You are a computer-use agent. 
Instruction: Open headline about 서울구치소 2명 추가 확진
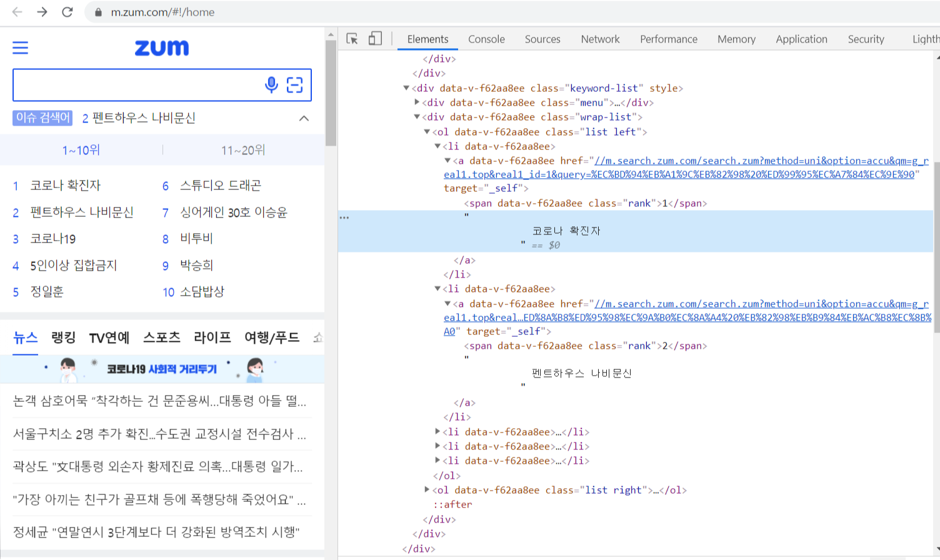(x=159, y=434)
